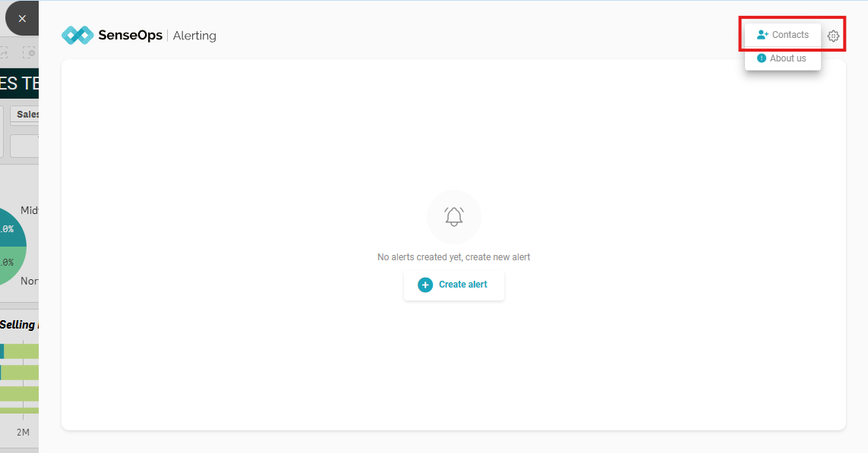Screen dimensions: 868x453
Task: Click the pie chart in background dashboard
Action: click(11, 246)
